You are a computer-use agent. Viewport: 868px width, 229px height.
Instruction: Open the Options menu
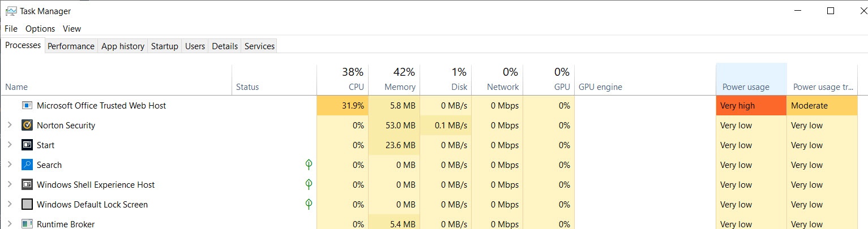[40, 28]
